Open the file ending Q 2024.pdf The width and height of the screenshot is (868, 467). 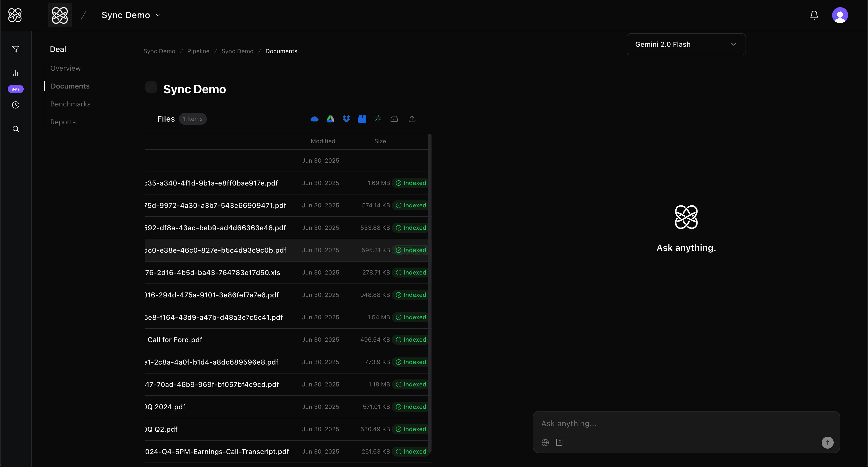pyautogui.click(x=165, y=407)
